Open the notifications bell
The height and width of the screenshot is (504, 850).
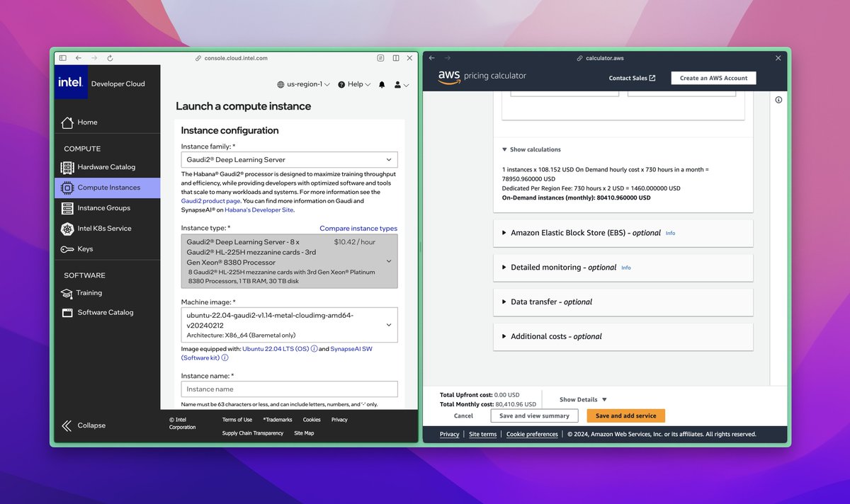pos(382,84)
